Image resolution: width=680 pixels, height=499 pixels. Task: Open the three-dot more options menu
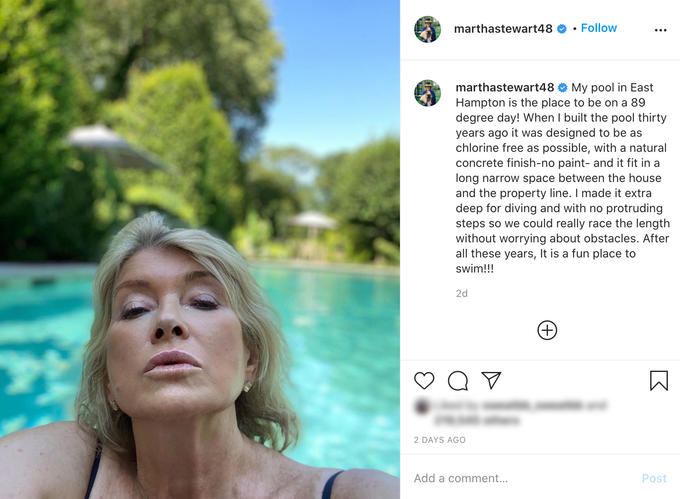tap(660, 30)
